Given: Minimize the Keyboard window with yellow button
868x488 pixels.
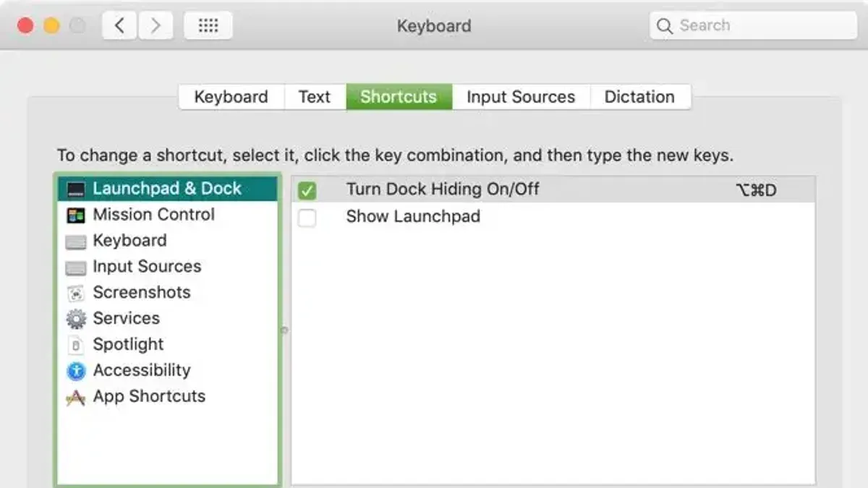Looking at the screenshot, I should coord(51,26).
